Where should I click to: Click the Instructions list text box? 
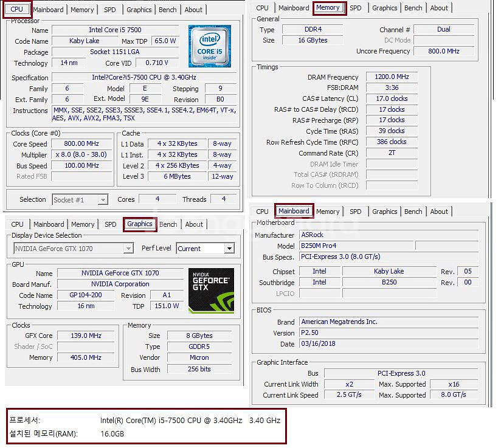[145, 114]
